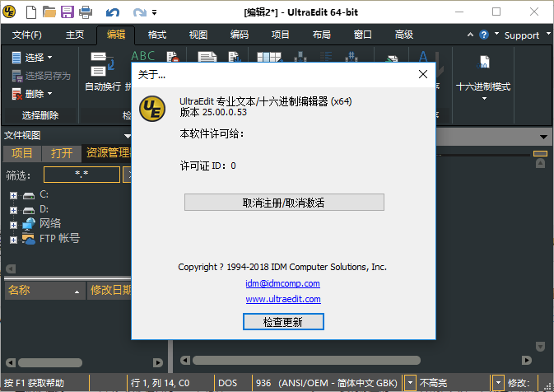Click the 取消注册/取消激活 button

click(x=284, y=203)
